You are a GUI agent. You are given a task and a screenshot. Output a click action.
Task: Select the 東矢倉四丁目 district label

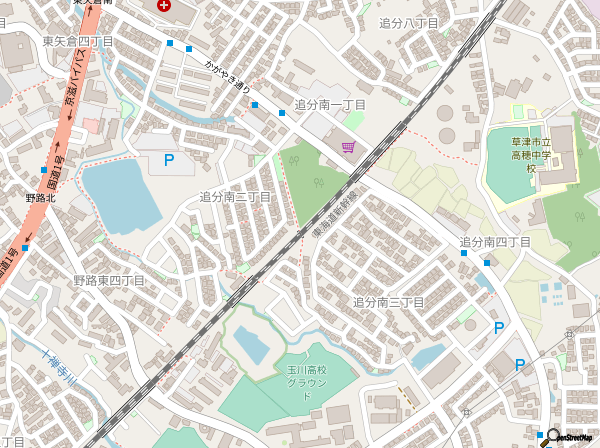pyautogui.click(x=78, y=41)
